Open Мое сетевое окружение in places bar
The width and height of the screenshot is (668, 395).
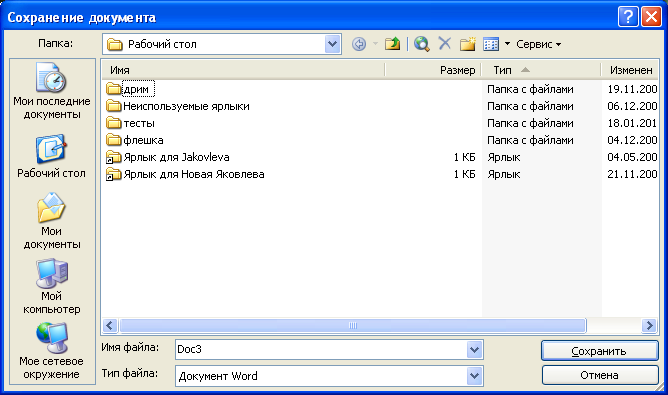point(52,351)
